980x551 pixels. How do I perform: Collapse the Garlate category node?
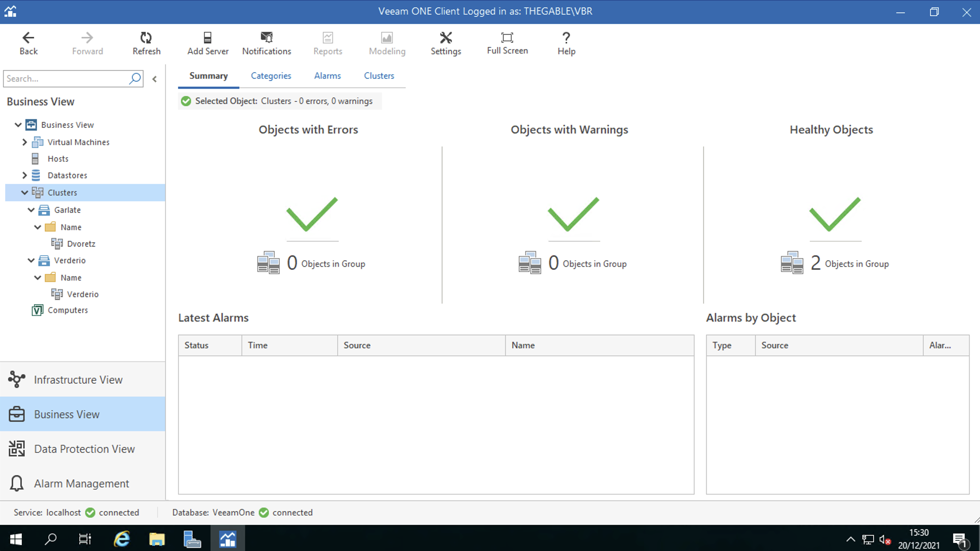(31, 210)
